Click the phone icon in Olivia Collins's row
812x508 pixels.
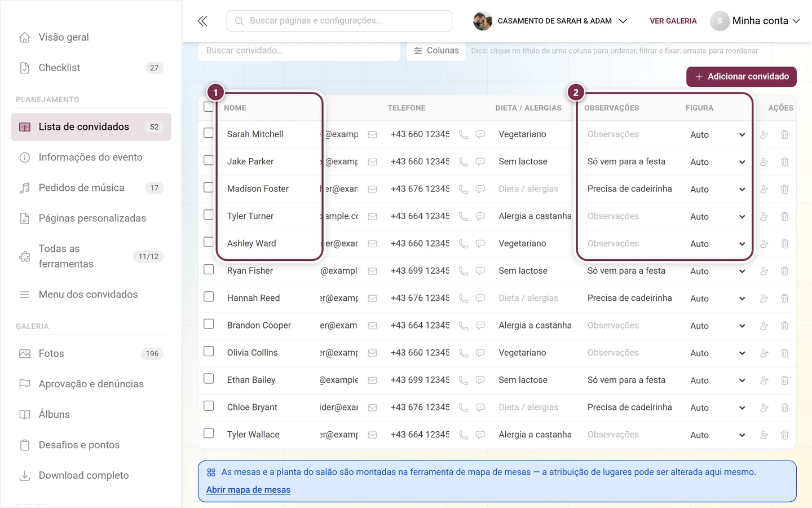tap(464, 353)
